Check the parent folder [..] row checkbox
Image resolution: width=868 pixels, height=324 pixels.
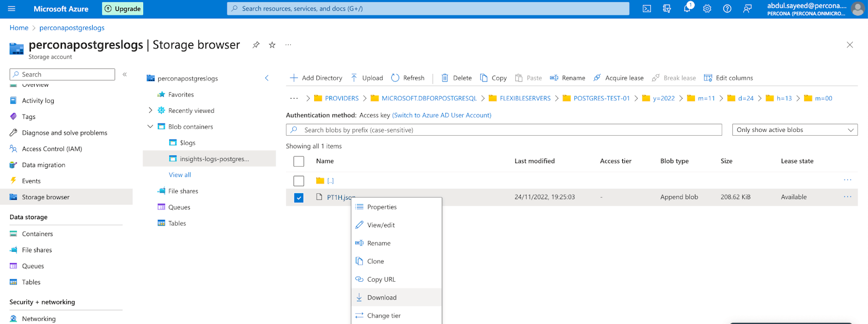pos(299,181)
